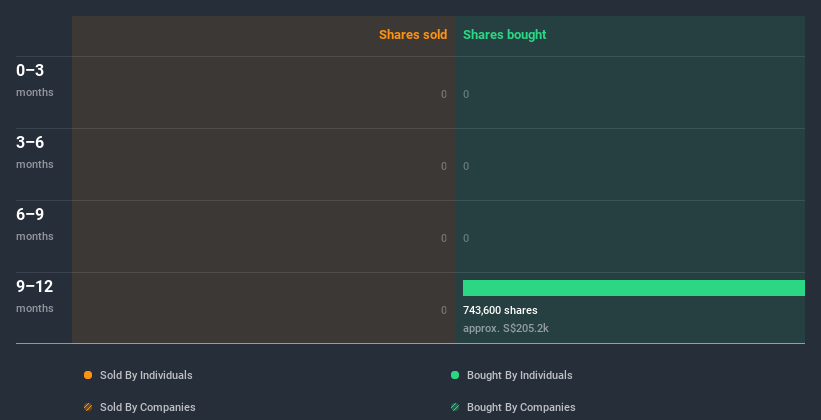Click the shares sold zero in 0–3 months row
Image resolution: width=821 pixels, height=420 pixels.
444,94
